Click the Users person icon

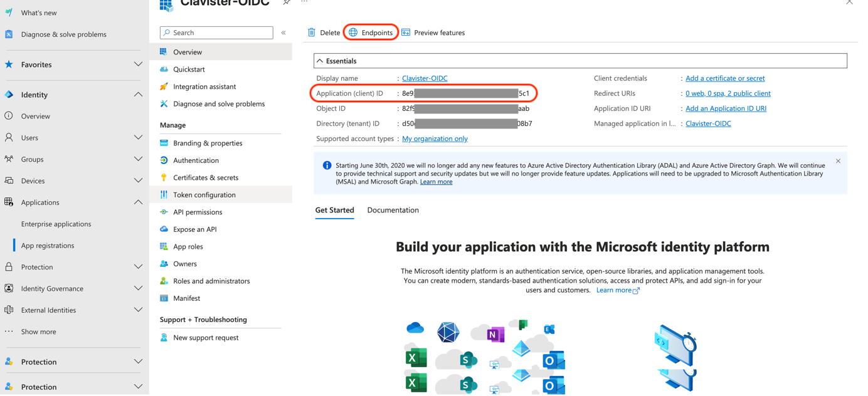tap(9, 137)
